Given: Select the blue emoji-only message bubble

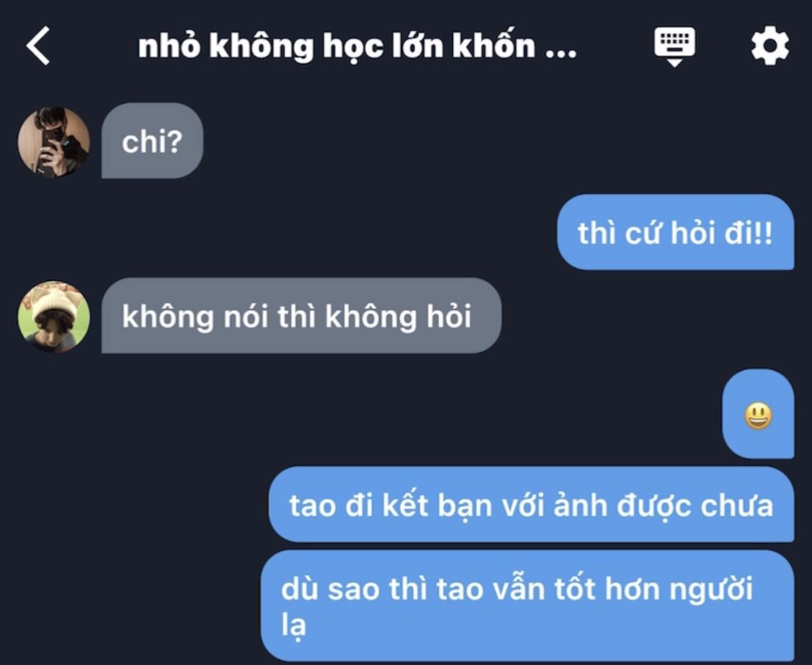Looking at the screenshot, I should pyautogui.click(x=758, y=414).
